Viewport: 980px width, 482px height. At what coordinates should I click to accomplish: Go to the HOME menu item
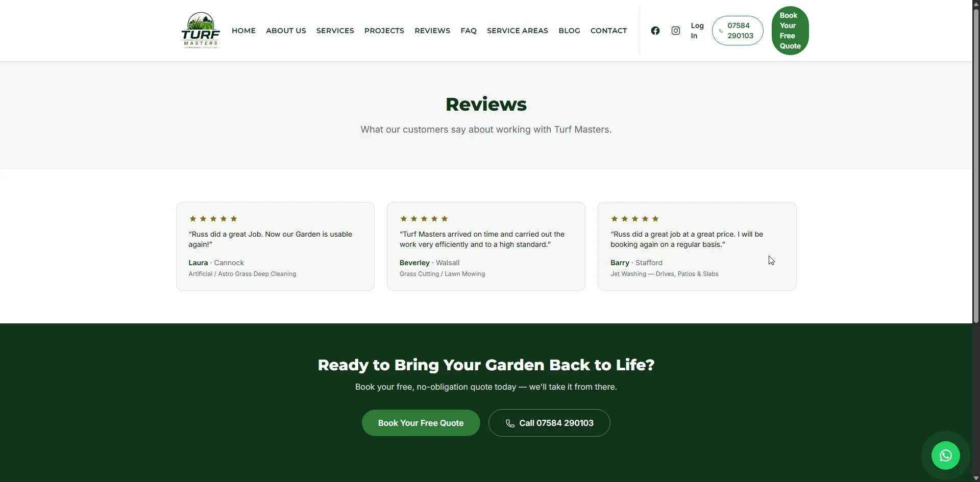click(x=243, y=31)
